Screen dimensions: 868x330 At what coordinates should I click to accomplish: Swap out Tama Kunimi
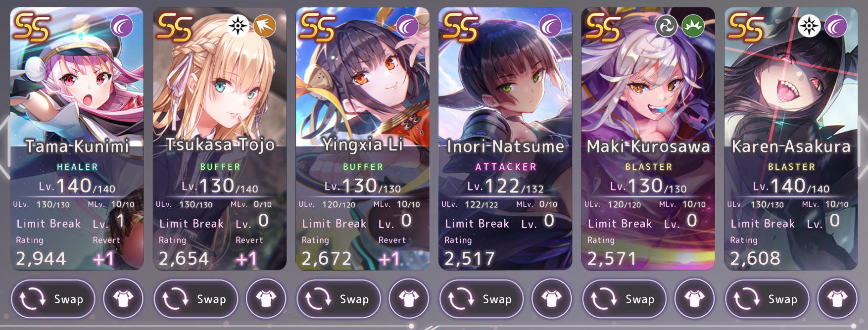pyautogui.click(x=53, y=299)
